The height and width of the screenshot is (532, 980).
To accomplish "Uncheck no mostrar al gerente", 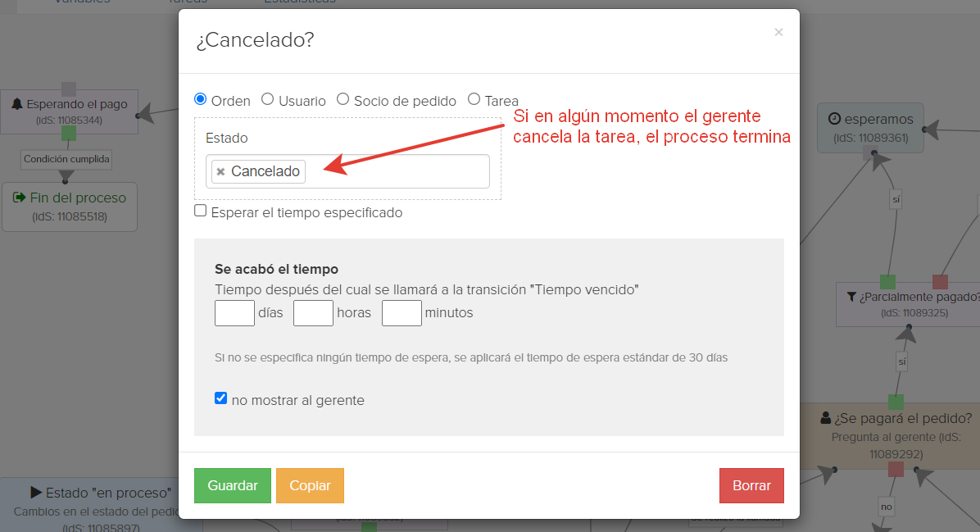I will point(220,398).
